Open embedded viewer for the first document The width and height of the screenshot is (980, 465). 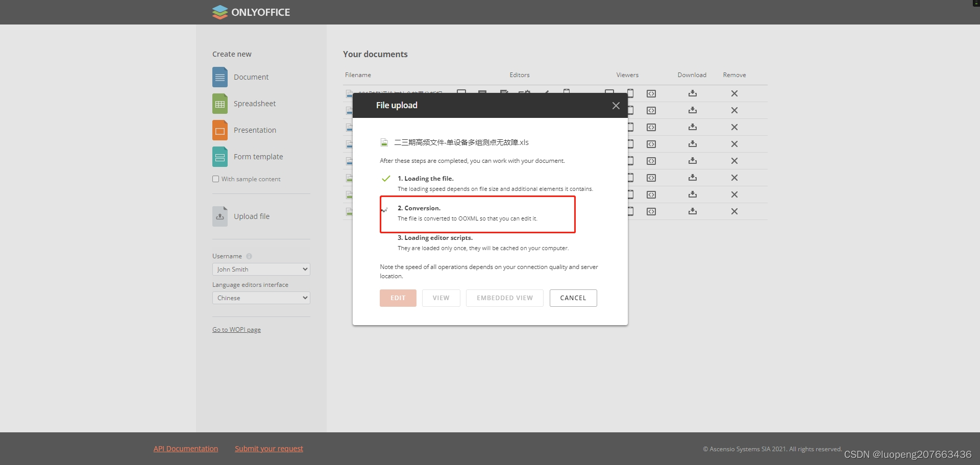[651, 94]
